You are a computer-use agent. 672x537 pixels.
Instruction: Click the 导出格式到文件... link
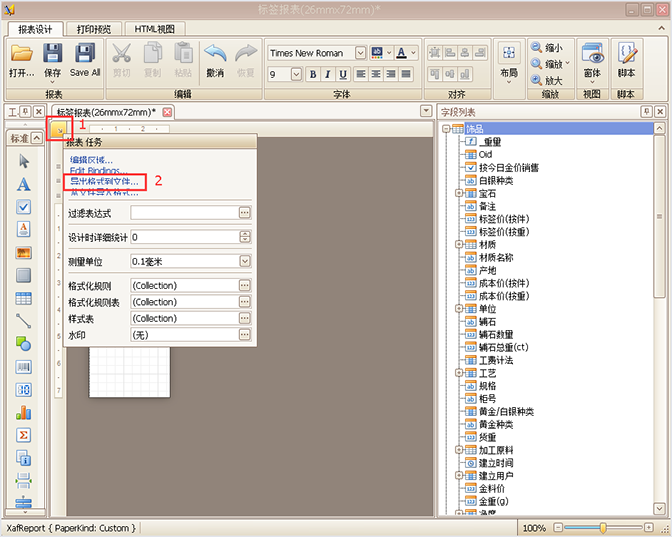pyautogui.click(x=104, y=182)
